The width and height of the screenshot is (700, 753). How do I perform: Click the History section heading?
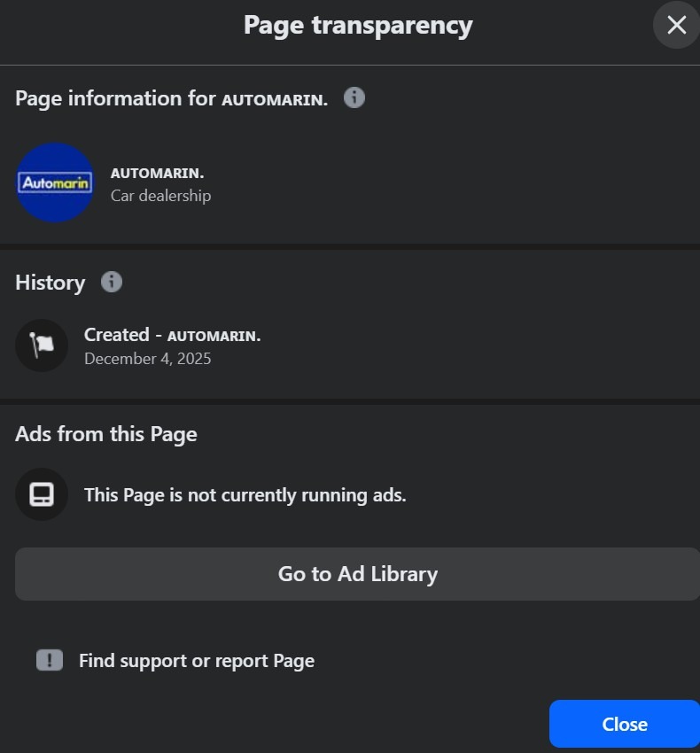pyautogui.click(x=50, y=283)
